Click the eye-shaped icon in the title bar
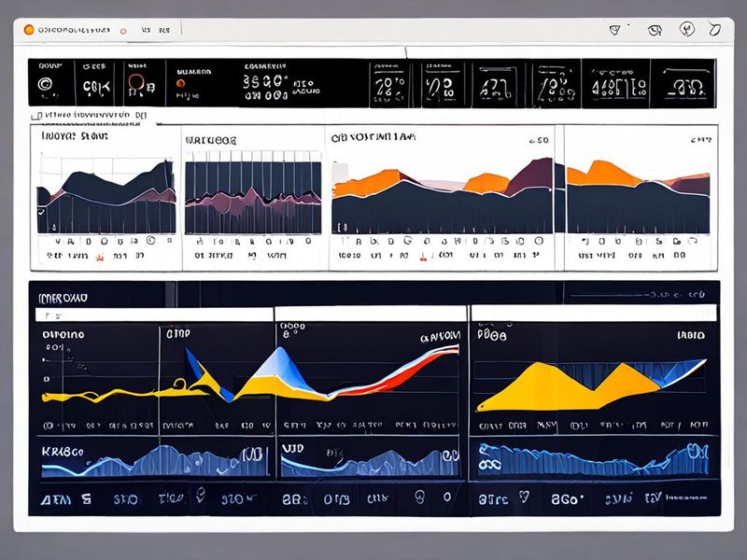Screen dimensions: 747x560 655,31
